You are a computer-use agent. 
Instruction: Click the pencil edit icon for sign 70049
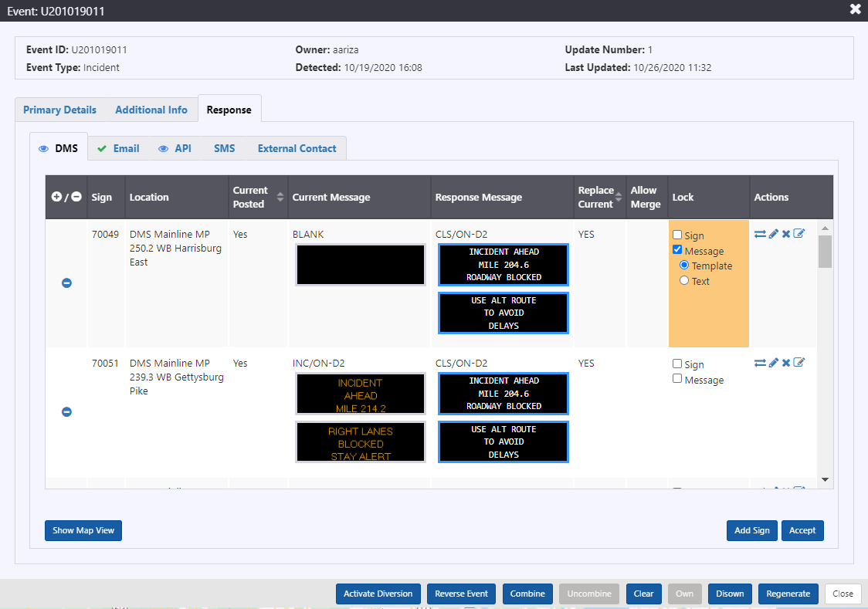pyautogui.click(x=773, y=234)
